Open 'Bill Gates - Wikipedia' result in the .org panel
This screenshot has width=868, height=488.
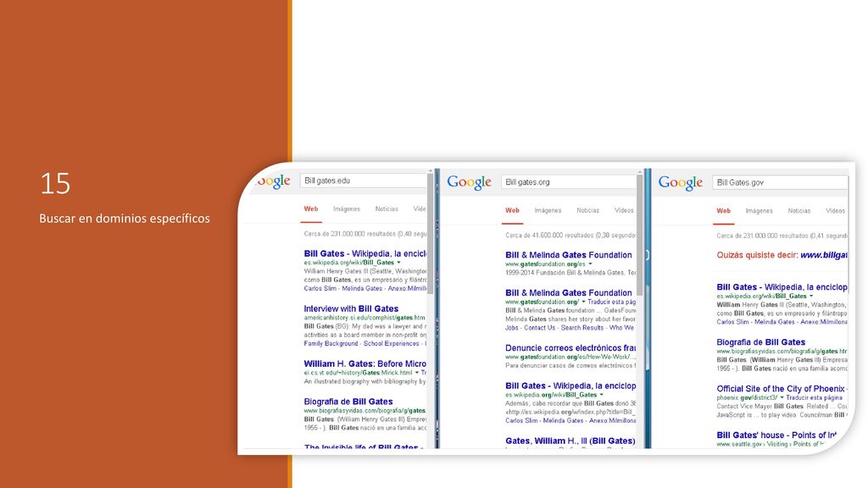tap(570, 385)
